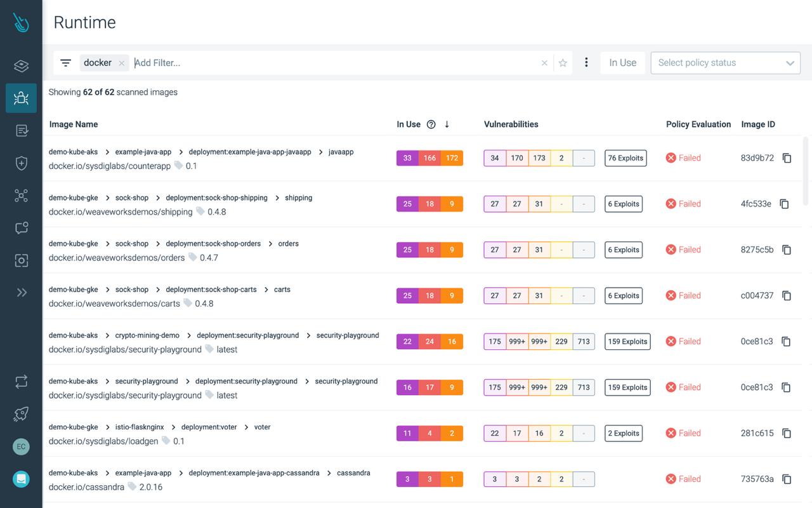This screenshot has height=508, width=812.
Task: Open the Intercom chat bubble
Action: (21, 478)
